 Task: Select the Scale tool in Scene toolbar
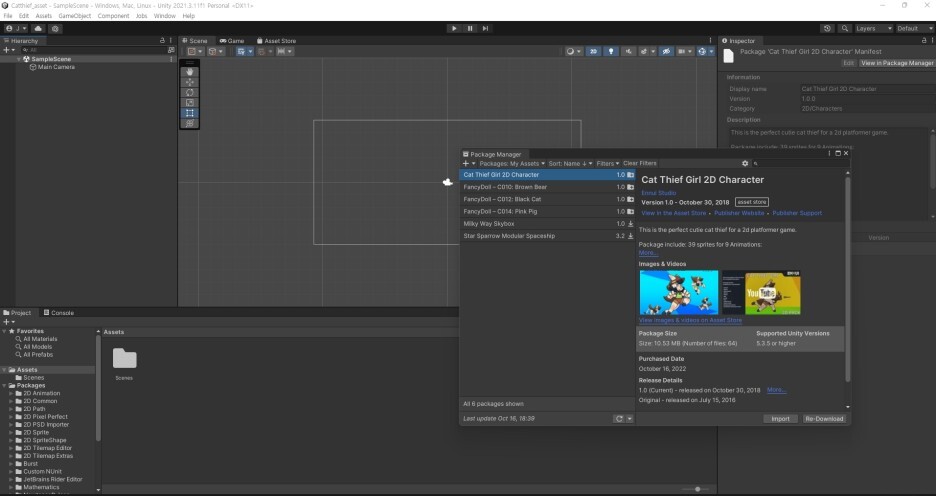point(190,102)
